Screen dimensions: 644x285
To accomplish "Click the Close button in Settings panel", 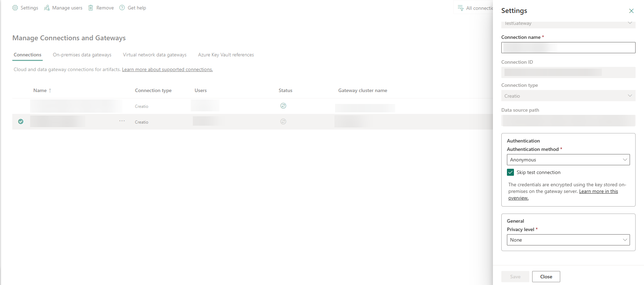I will [x=546, y=277].
